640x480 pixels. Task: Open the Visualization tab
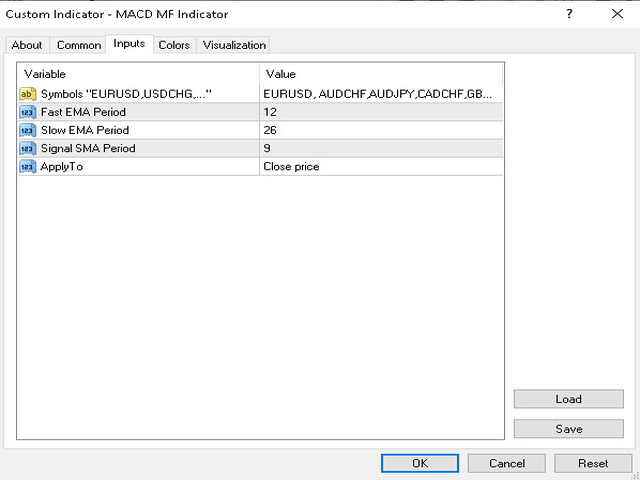(x=234, y=45)
